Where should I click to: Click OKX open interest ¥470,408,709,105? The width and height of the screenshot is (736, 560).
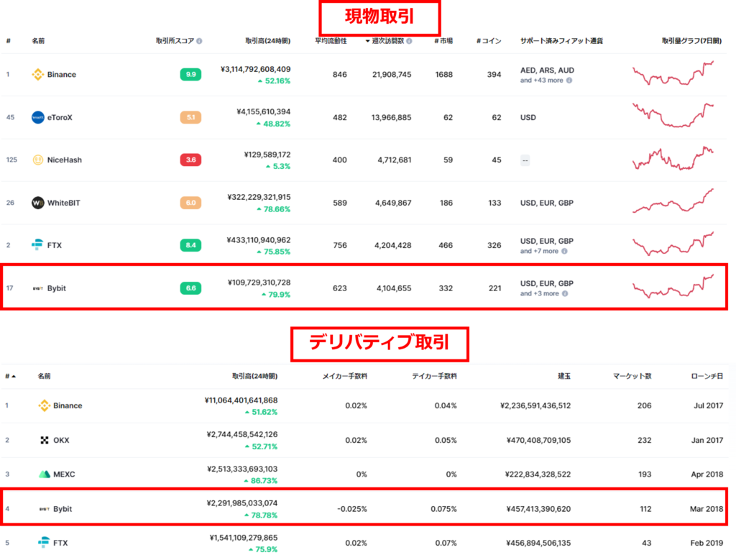coord(538,440)
